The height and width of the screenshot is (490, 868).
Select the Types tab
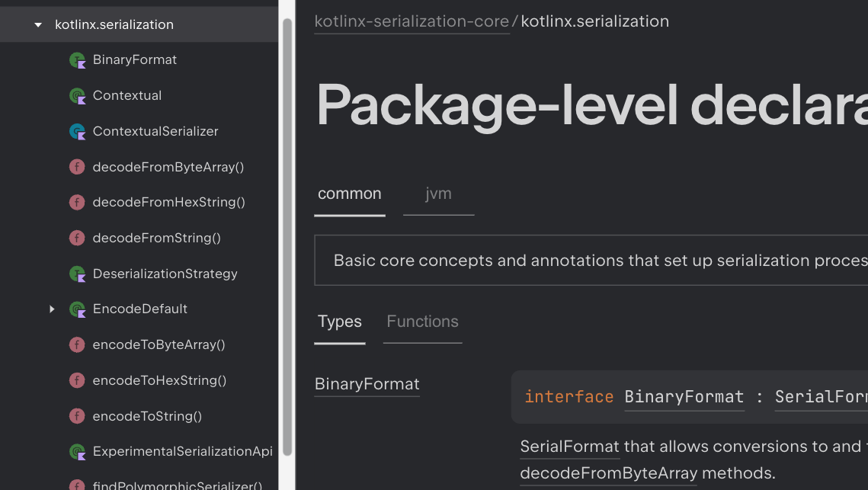pos(339,322)
